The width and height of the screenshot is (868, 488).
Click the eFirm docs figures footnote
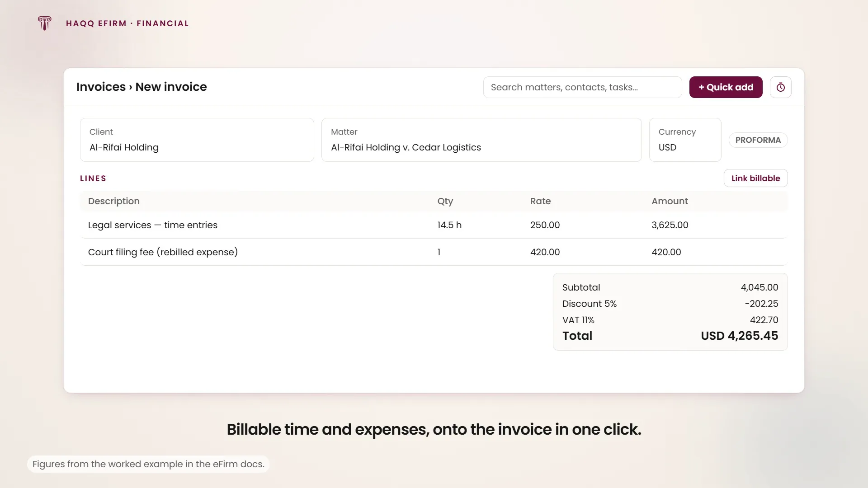point(148,464)
